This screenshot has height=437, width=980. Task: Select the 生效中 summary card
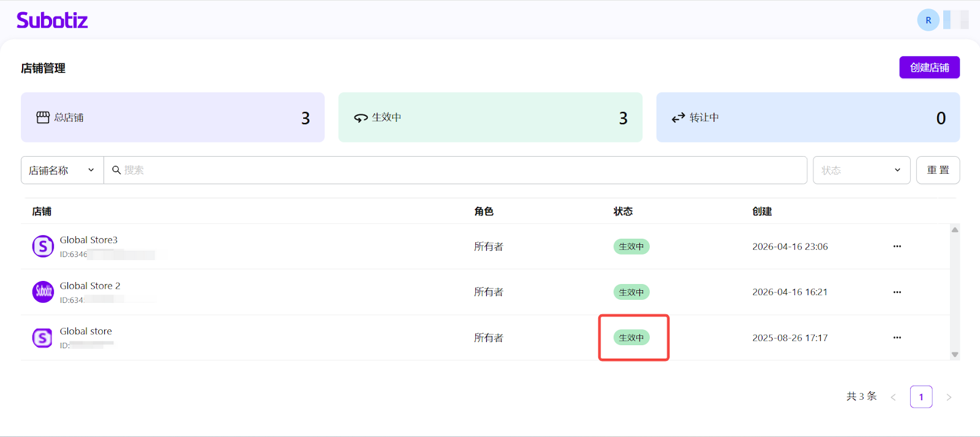[490, 118]
